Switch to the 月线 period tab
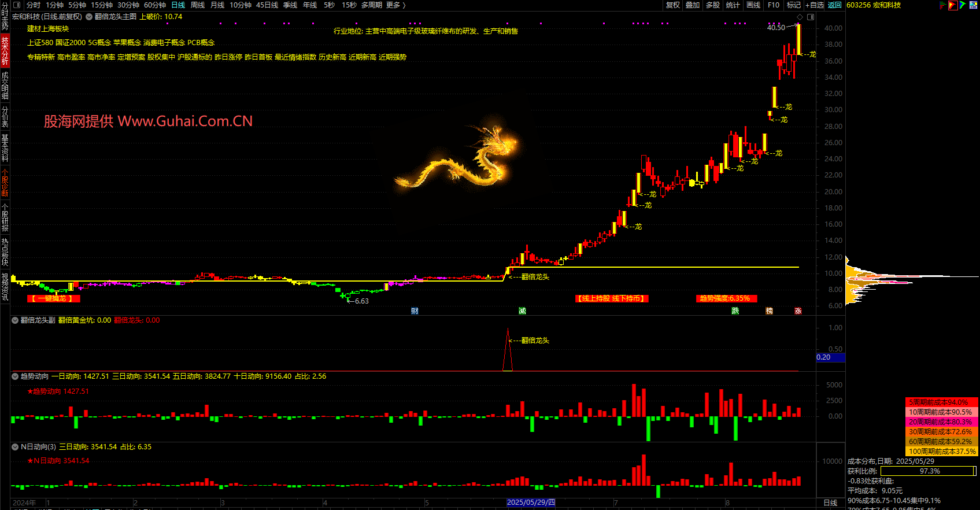Viewport: 980px width, 510px height. coord(217,5)
